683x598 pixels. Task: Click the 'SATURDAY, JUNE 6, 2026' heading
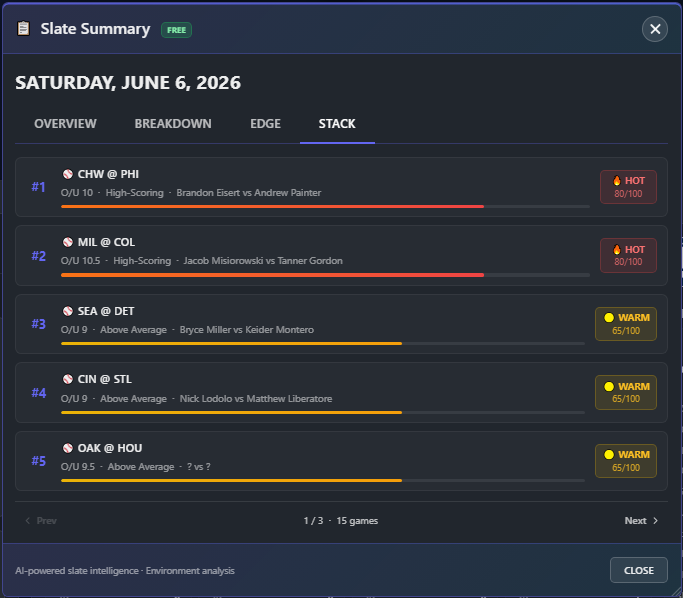[128, 83]
